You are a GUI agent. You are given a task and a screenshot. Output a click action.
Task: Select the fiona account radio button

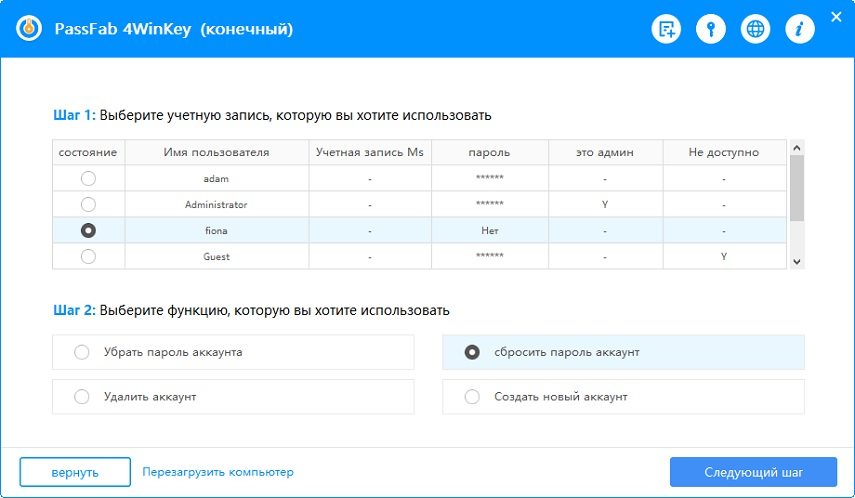click(x=88, y=230)
